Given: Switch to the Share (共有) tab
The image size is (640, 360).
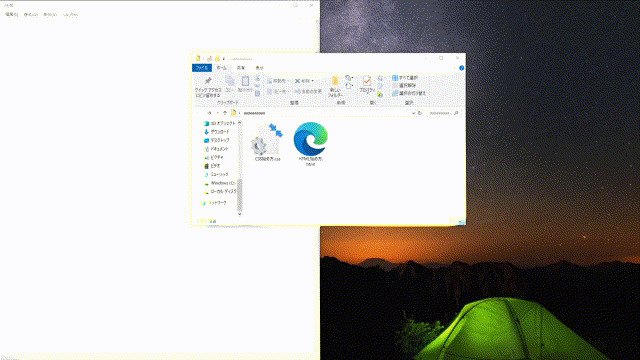Looking at the screenshot, I should 241,68.
